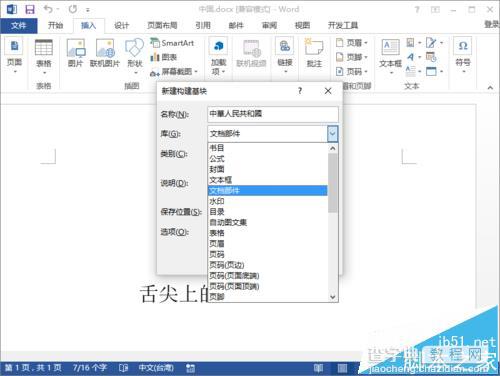Collapse the 库 gallery dropdown arrow
This screenshot has height=376, width=500.
pos(333,134)
